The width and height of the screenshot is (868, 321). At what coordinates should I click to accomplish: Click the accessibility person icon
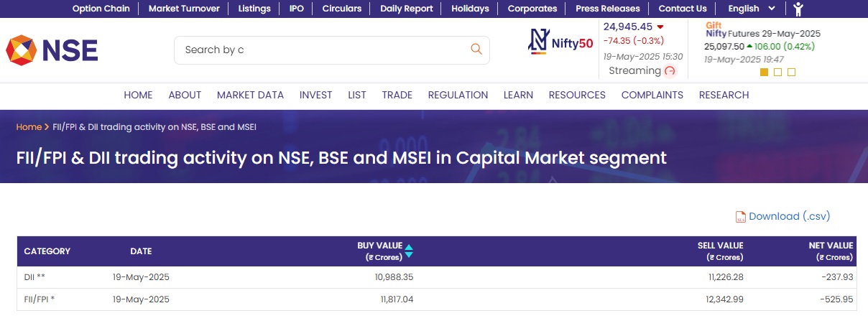[x=798, y=9]
